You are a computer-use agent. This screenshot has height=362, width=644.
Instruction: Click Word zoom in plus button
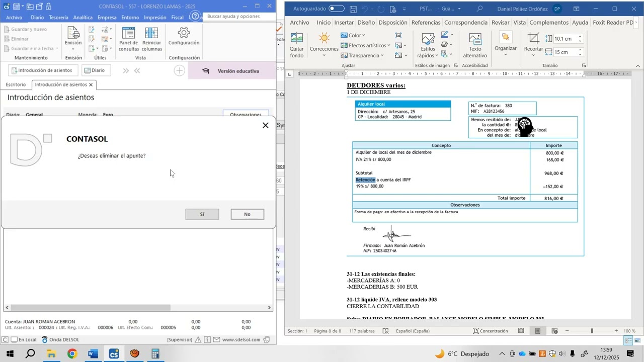616,331
